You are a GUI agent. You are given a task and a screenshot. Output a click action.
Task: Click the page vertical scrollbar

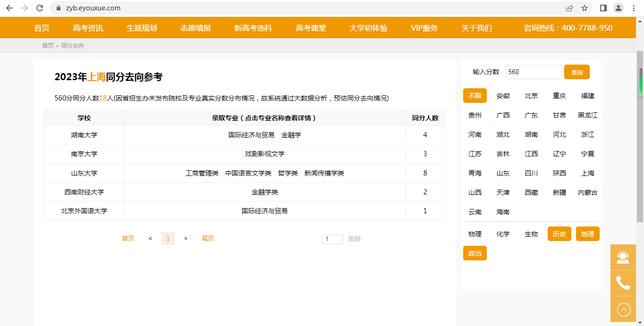coord(641,142)
